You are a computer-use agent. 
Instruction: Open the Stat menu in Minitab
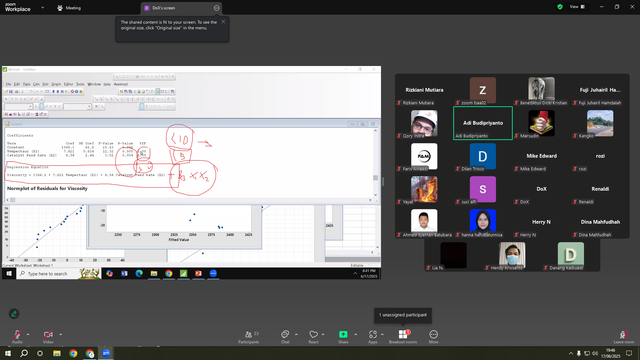pyautogui.click(x=45, y=84)
